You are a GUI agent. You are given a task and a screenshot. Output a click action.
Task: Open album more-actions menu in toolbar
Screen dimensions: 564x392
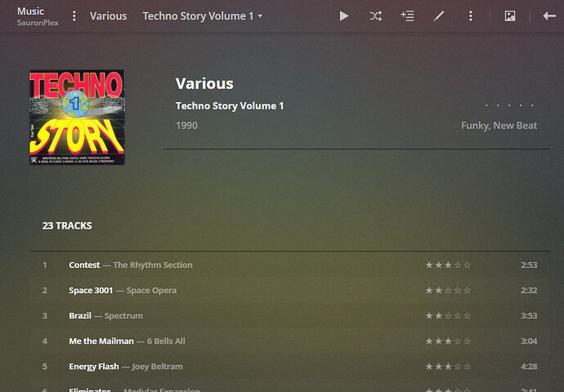coord(471,16)
